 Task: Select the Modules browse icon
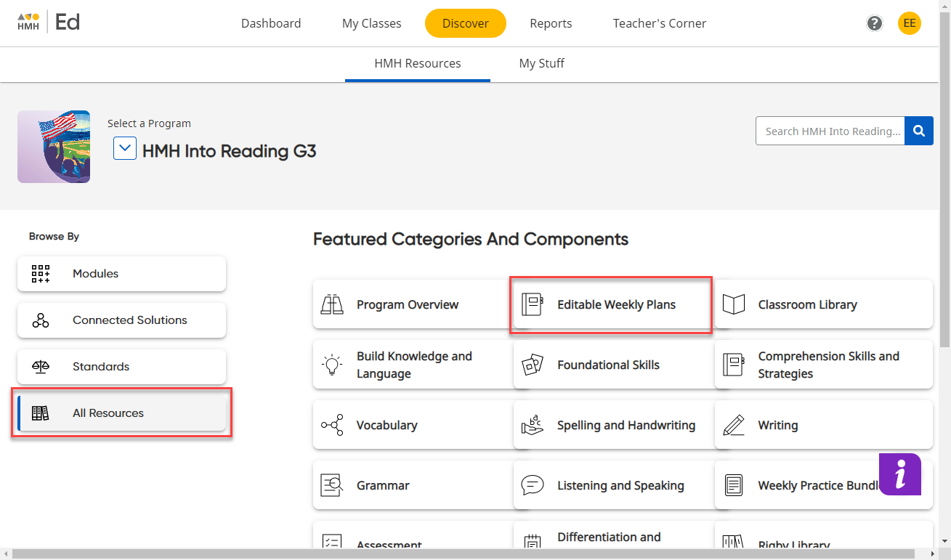[x=40, y=274]
